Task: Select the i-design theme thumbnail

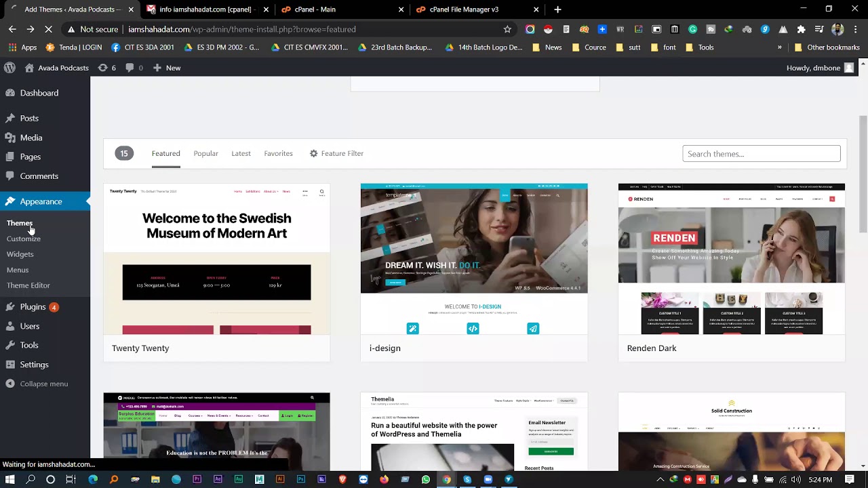Action: click(x=474, y=259)
